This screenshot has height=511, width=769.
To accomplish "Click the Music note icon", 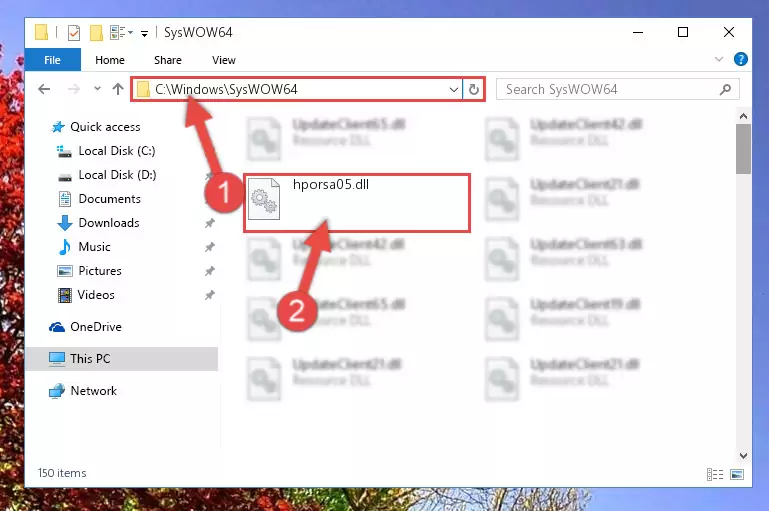I will click(x=65, y=247).
